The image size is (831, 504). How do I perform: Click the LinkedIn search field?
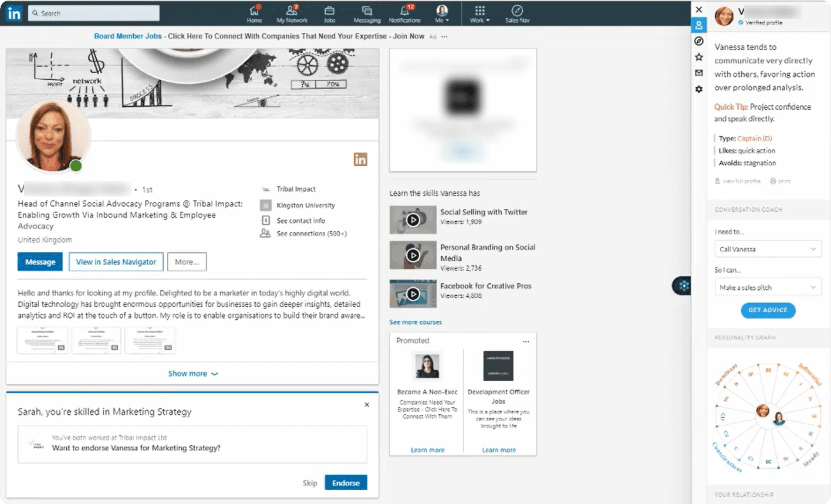coord(94,13)
